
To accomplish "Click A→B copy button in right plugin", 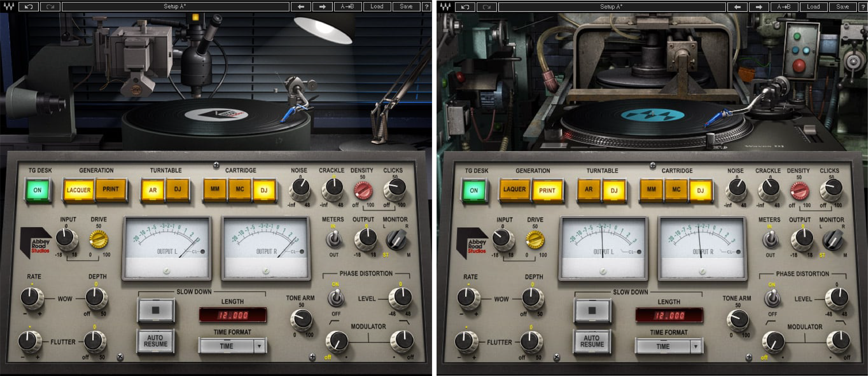I will [784, 6].
